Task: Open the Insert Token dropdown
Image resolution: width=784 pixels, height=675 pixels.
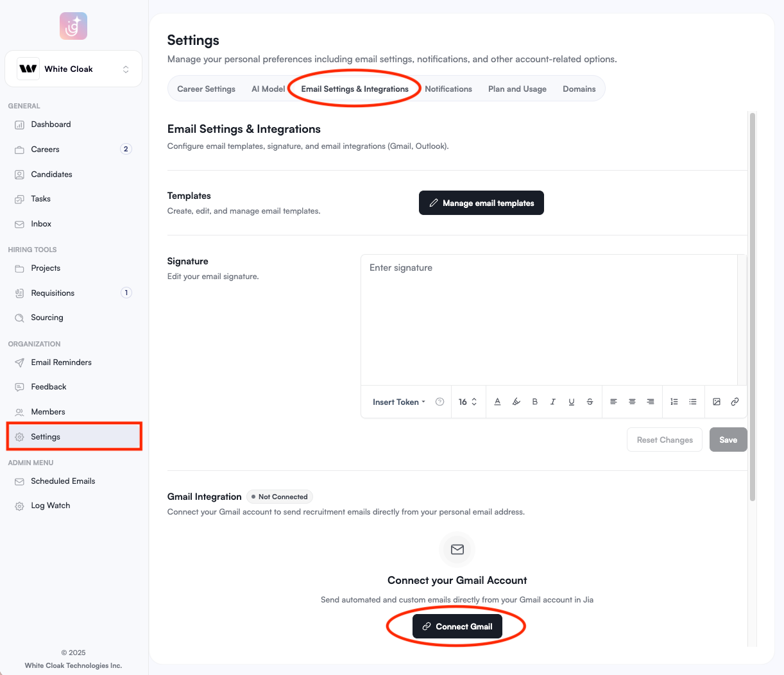Action: (x=396, y=402)
